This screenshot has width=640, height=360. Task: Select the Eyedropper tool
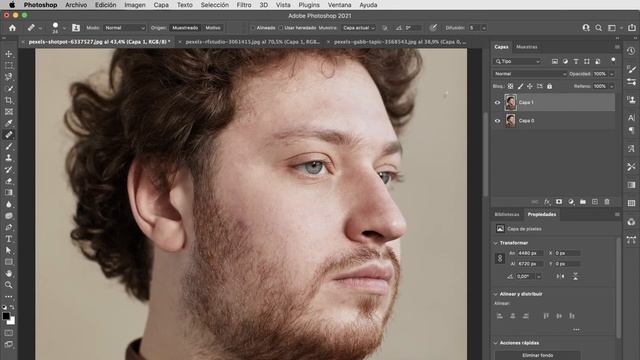click(9, 123)
